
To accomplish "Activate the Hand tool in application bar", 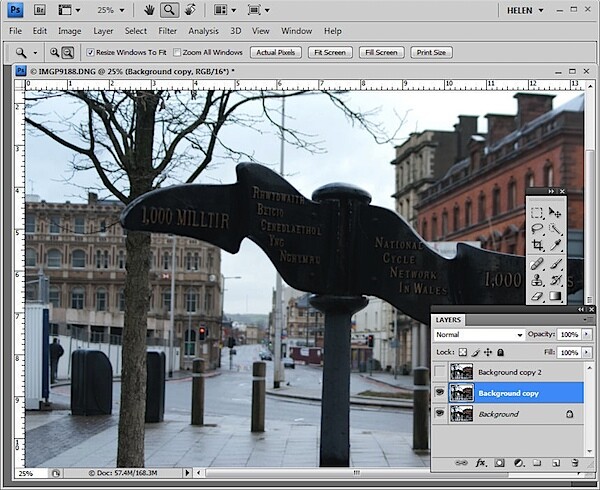I will 149,10.
